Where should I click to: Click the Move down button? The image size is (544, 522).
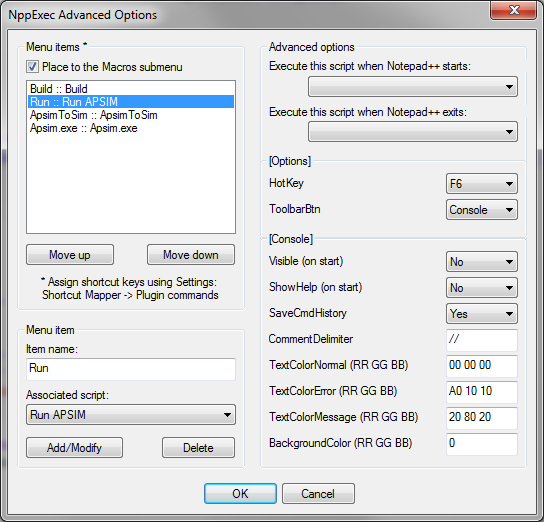pyautogui.click(x=191, y=255)
